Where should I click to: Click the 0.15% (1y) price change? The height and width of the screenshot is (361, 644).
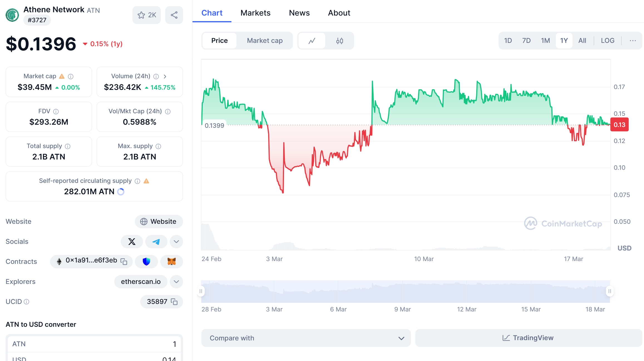[103, 44]
